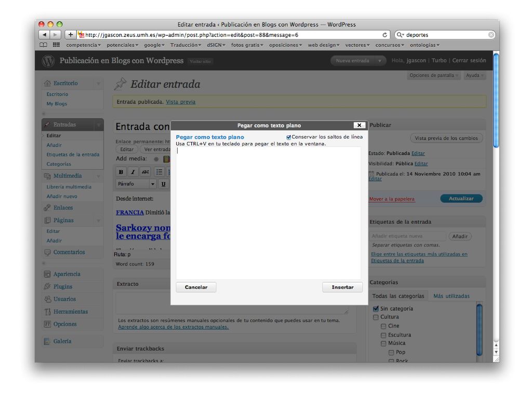Reload the page with refresh icon
Screen dimensions: 532x399
(384, 35)
